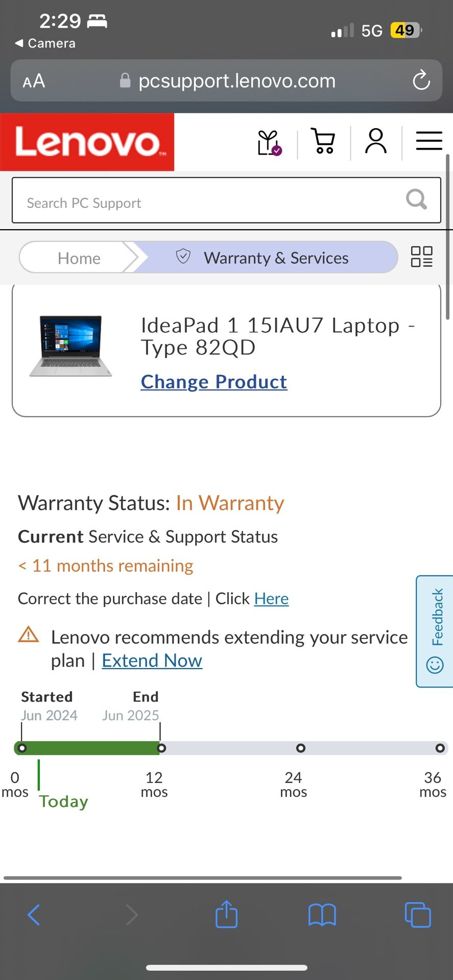Click the 36 mos timeline marker
This screenshot has height=980, width=453.
pyautogui.click(x=440, y=748)
